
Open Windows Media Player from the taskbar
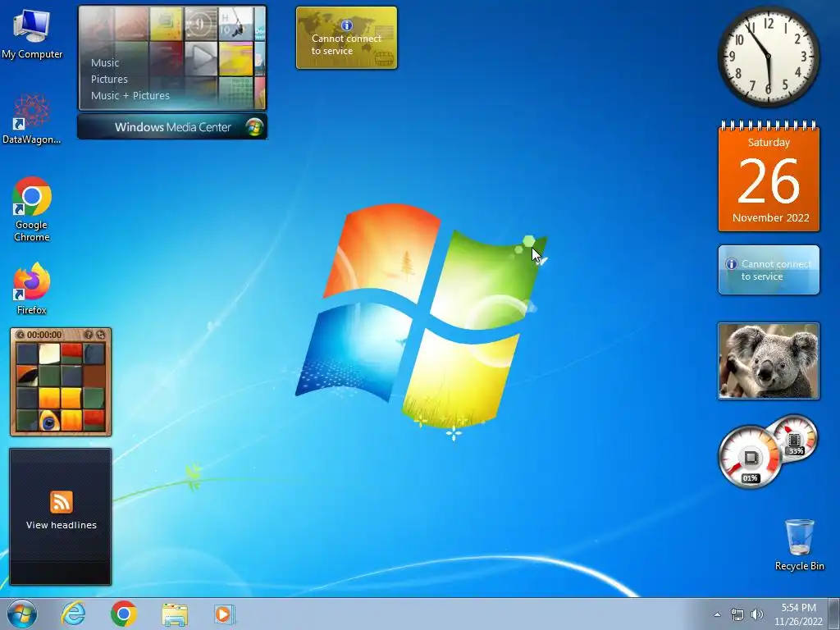[224, 614]
